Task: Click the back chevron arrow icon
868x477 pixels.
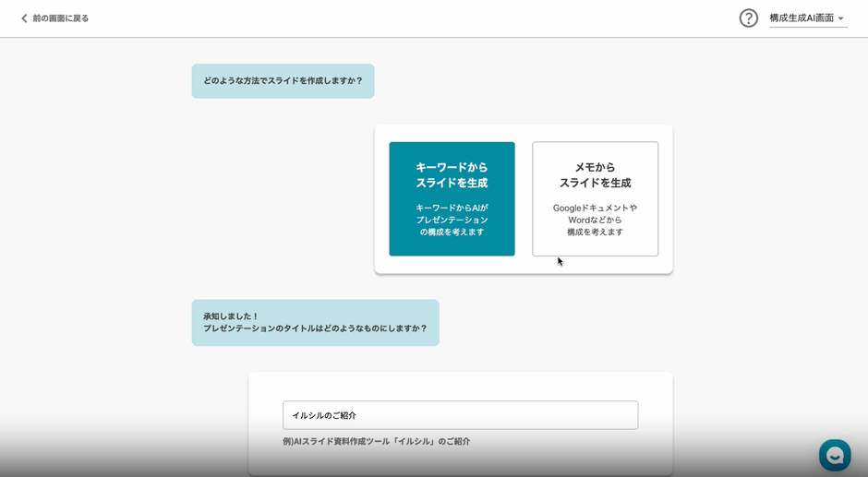Action: point(24,18)
